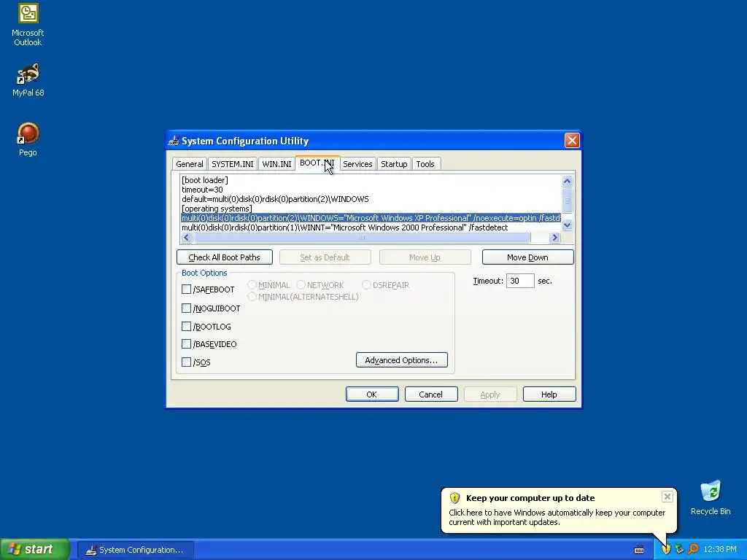Select the Windows XP Professional boot entry
The image size is (747, 560).
pos(371,218)
